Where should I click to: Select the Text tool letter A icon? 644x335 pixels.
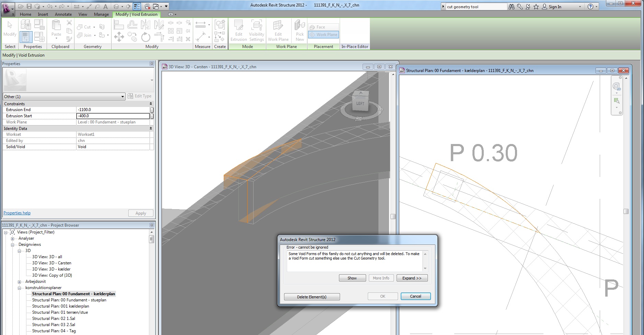coord(105,6)
